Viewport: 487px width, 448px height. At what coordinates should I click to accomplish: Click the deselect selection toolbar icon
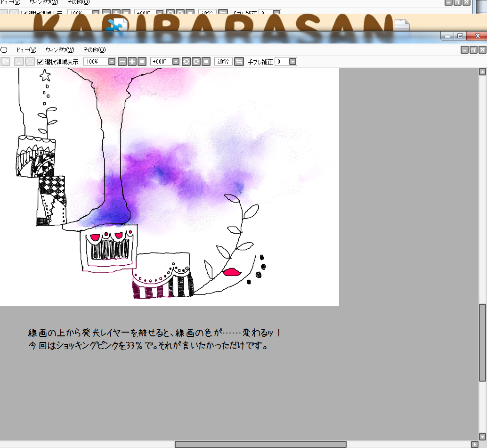(x=19, y=62)
